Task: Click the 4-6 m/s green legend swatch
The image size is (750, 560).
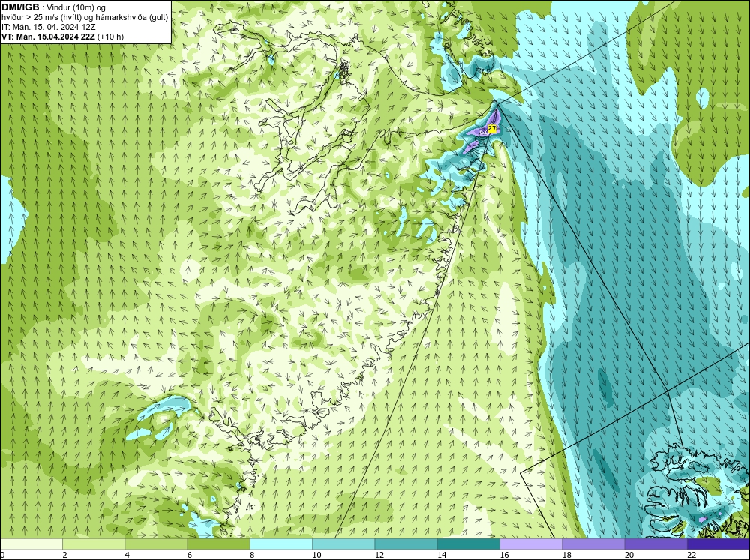Action: (x=156, y=544)
